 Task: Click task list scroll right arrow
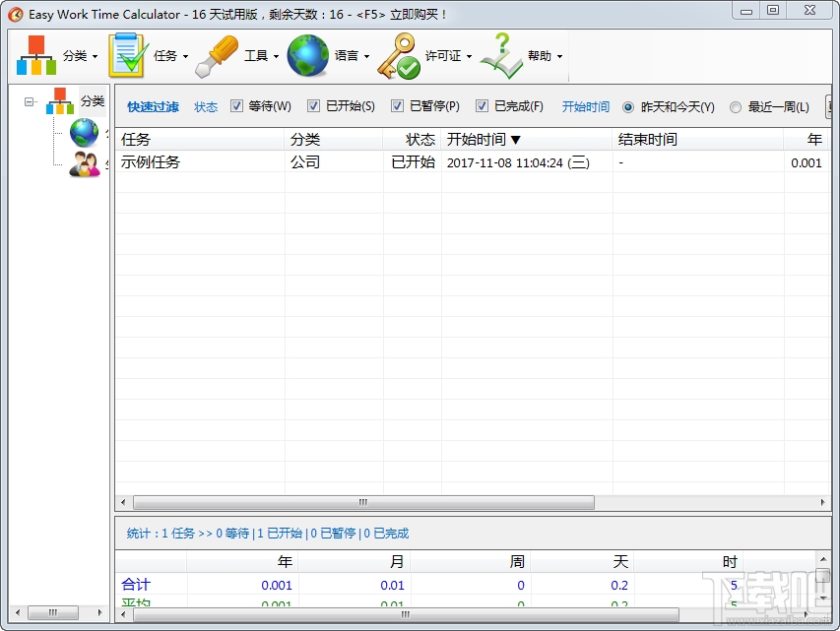(822, 502)
